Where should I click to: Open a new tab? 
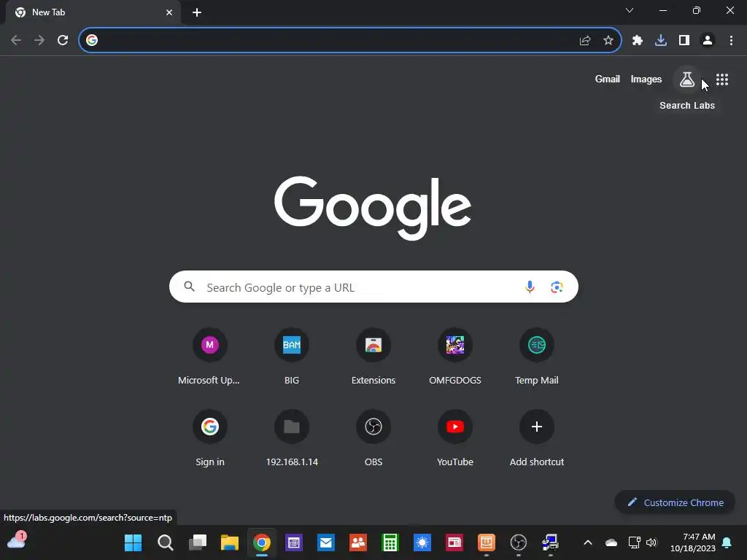(x=197, y=12)
